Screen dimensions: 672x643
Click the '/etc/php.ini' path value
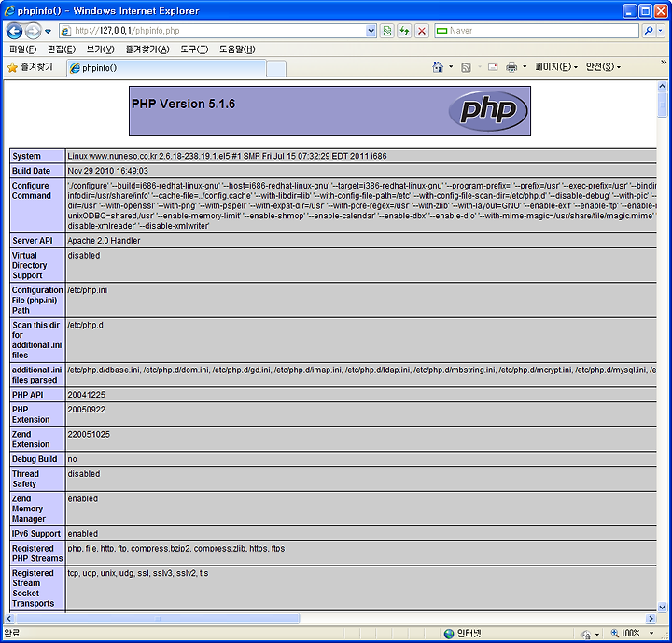click(88, 290)
